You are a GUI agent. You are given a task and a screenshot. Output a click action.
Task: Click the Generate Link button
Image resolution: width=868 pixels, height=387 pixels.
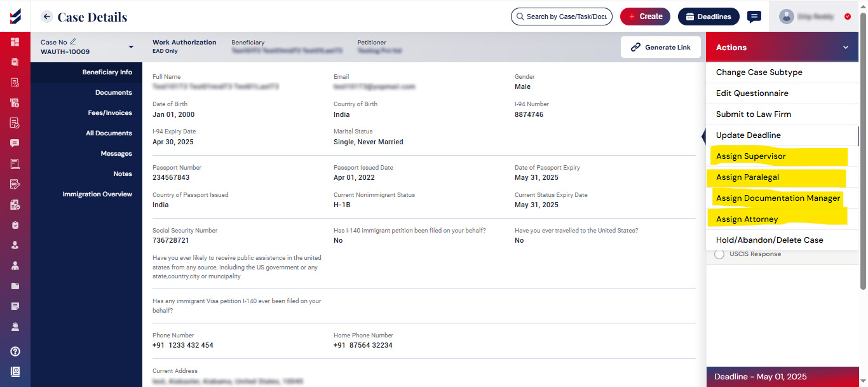pyautogui.click(x=660, y=47)
